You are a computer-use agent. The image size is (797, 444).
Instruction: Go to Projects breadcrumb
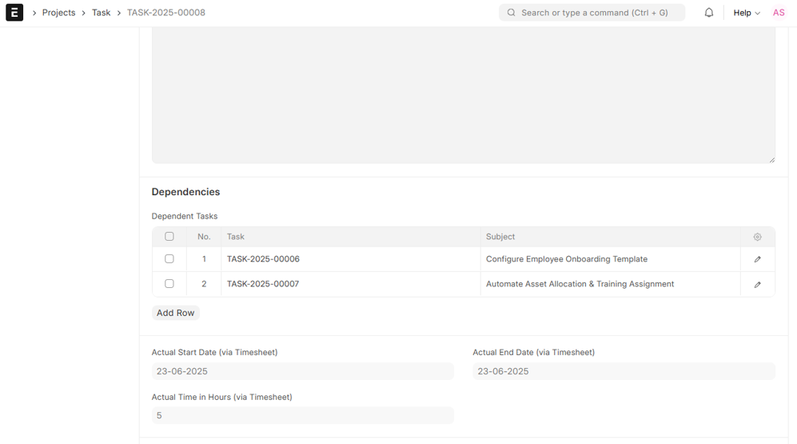click(x=58, y=13)
